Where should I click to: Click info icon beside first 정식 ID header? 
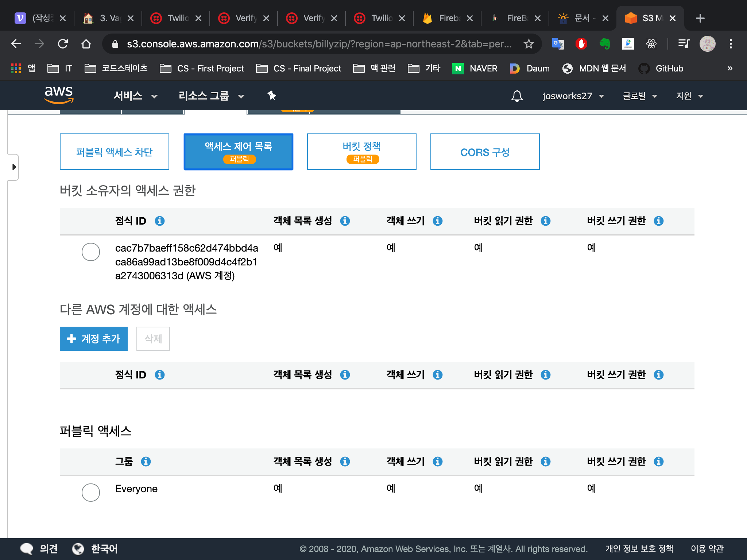(160, 221)
